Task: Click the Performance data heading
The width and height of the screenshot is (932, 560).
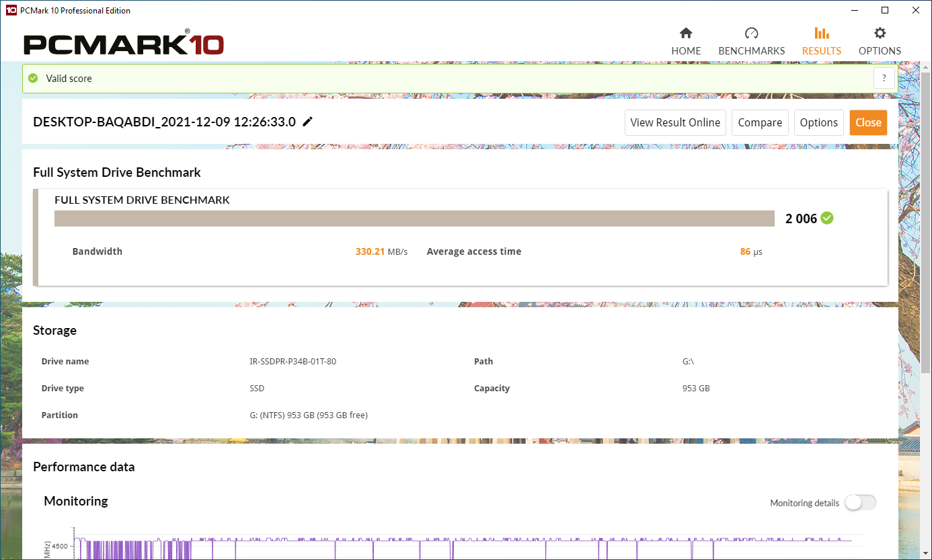Action: pos(83,467)
